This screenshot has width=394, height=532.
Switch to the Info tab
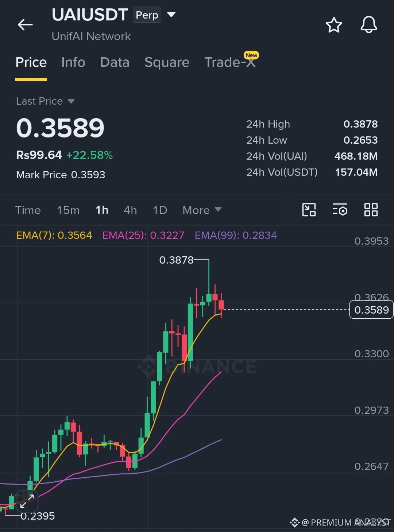click(73, 62)
